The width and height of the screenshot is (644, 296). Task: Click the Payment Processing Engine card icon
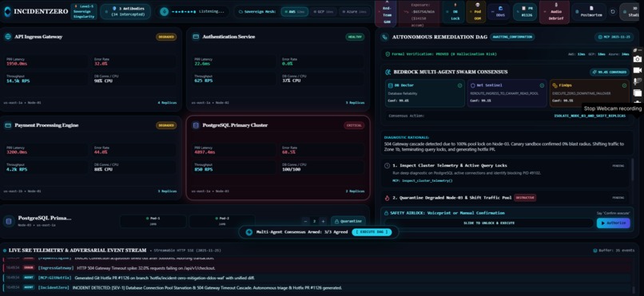[8, 125]
